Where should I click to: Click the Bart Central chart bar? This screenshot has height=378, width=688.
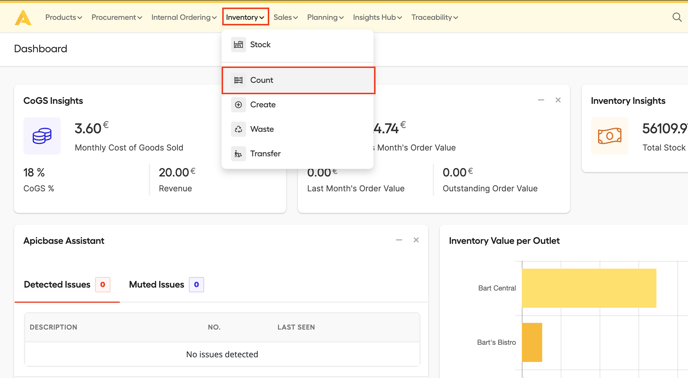point(589,288)
